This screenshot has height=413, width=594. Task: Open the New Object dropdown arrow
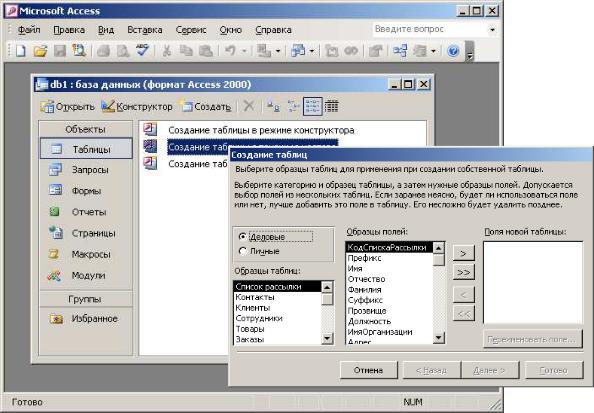(x=433, y=51)
